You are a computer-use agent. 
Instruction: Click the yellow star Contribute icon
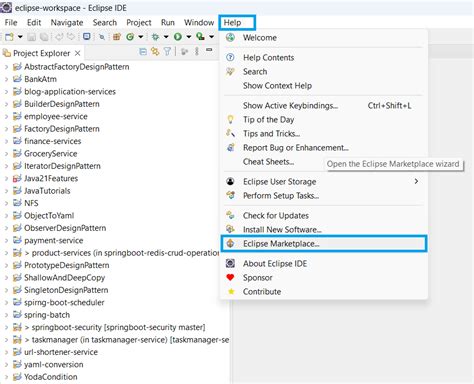(x=230, y=291)
